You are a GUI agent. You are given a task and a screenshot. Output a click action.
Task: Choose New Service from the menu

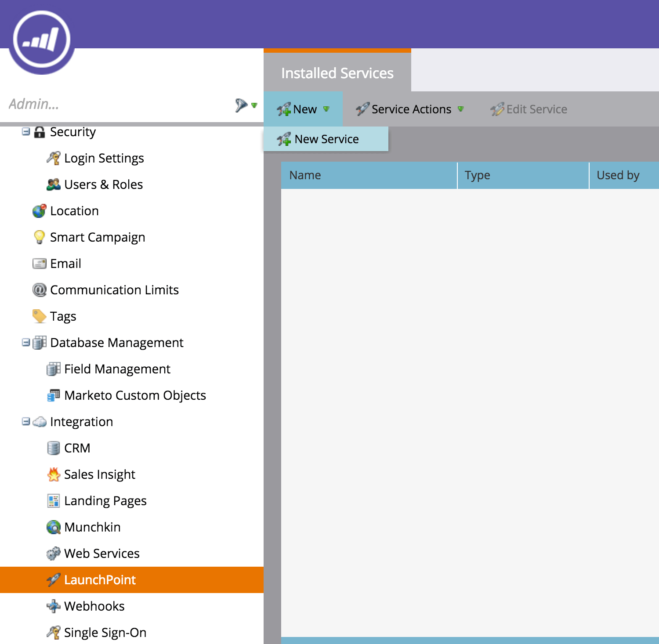(326, 139)
